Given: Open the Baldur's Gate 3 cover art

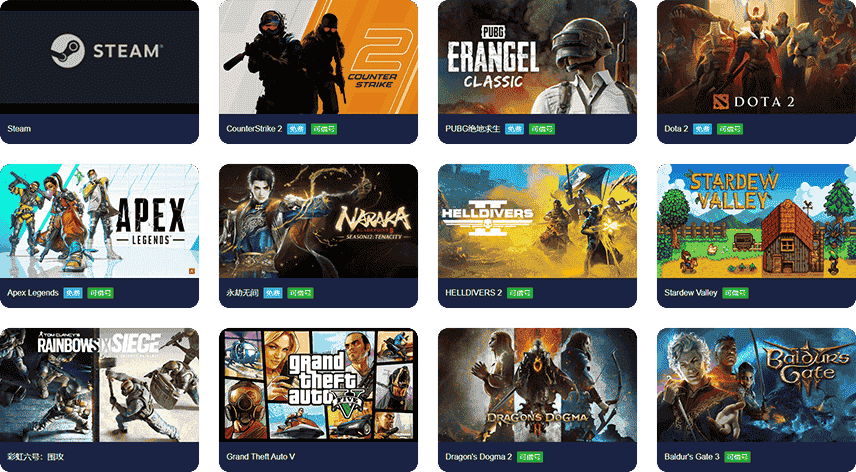Looking at the screenshot, I should click(756, 385).
